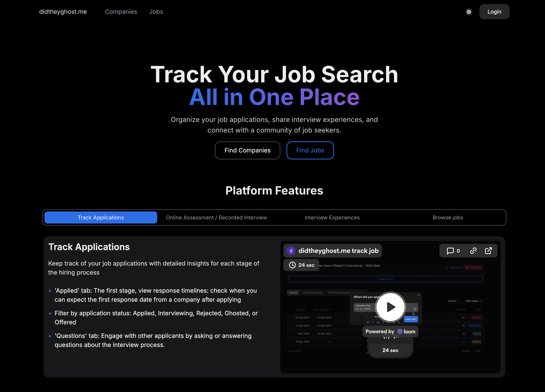Open the Companies nav link

point(121,12)
